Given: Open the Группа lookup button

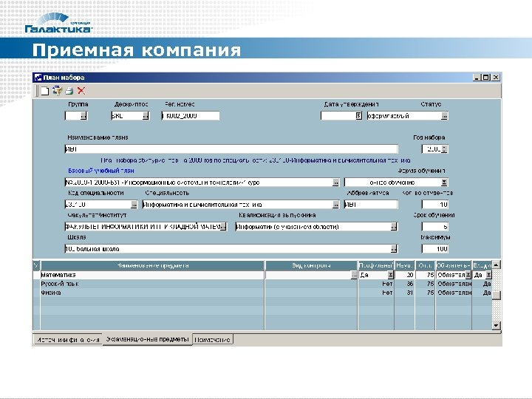Looking at the screenshot, I should [83, 116].
